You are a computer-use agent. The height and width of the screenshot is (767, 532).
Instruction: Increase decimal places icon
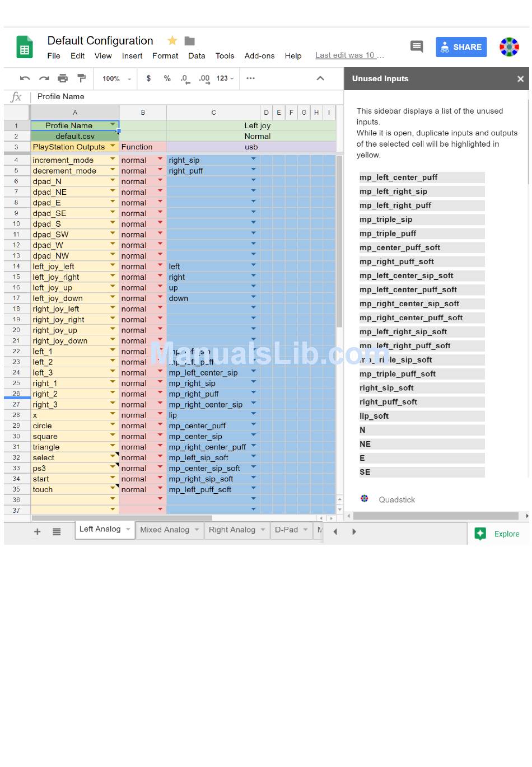click(204, 79)
